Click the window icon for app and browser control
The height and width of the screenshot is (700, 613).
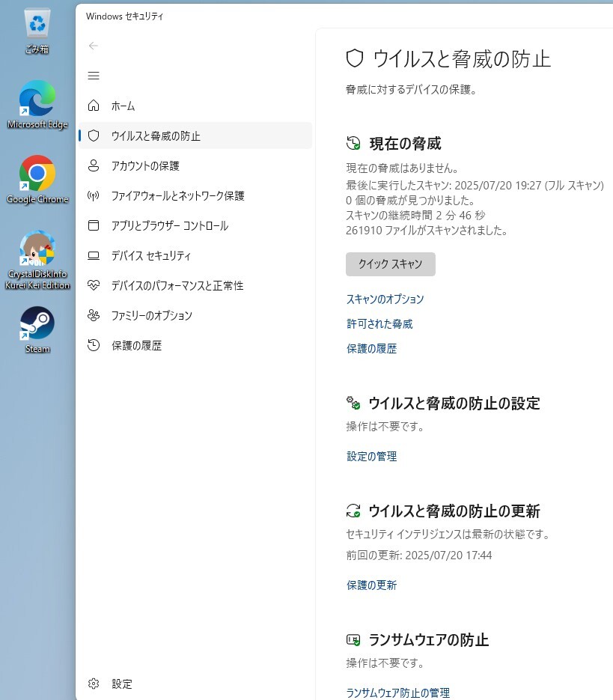click(94, 225)
